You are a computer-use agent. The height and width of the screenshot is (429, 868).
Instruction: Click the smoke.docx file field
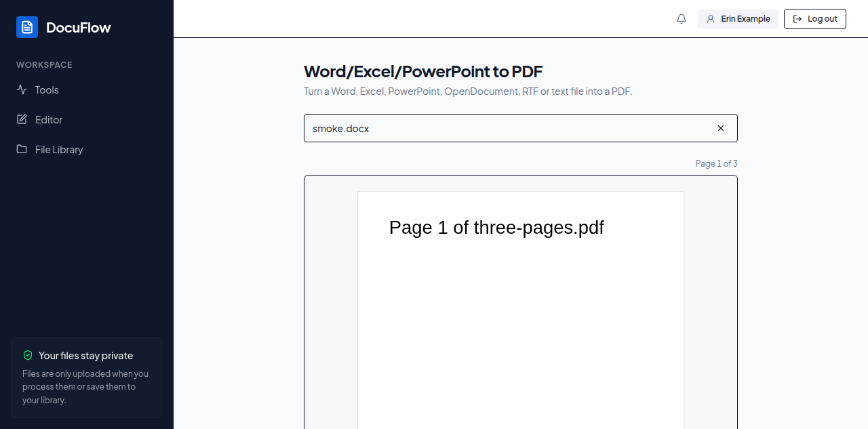click(x=521, y=128)
